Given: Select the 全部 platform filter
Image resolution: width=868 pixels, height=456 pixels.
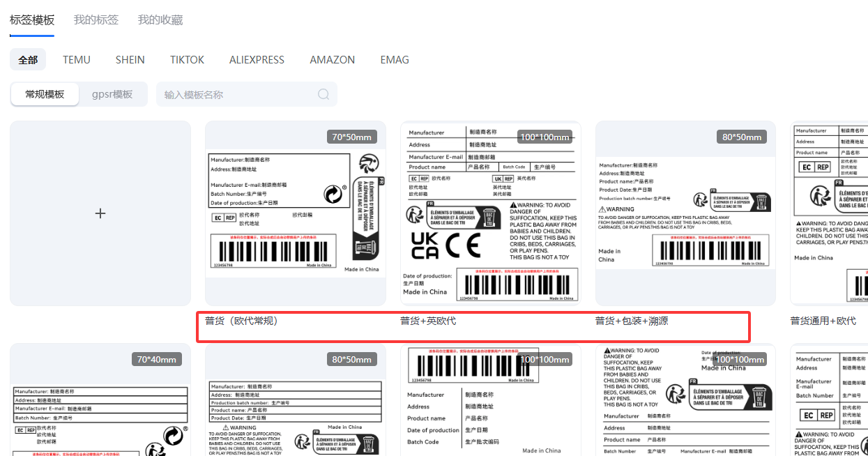Looking at the screenshot, I should [x=28, y=60].
